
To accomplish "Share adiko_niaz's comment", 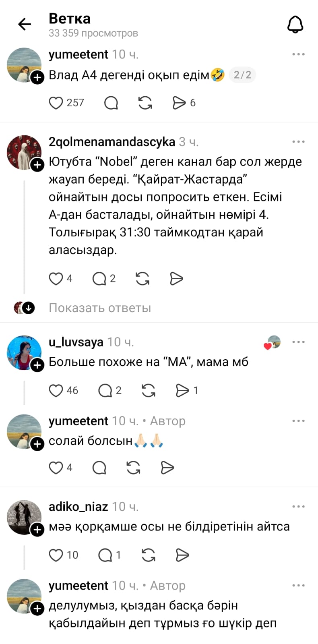I will (182, 555).
